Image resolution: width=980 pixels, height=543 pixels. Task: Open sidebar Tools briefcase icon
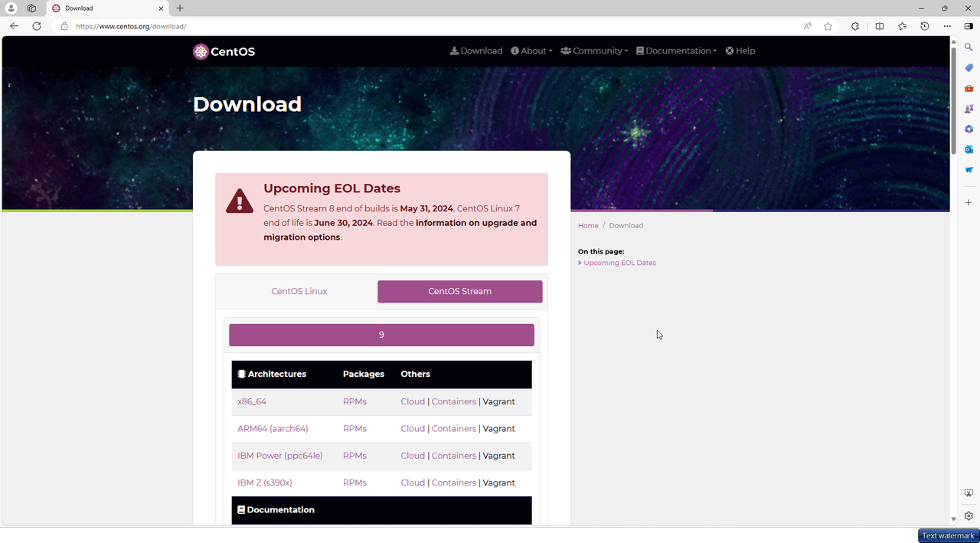[969, 89]
